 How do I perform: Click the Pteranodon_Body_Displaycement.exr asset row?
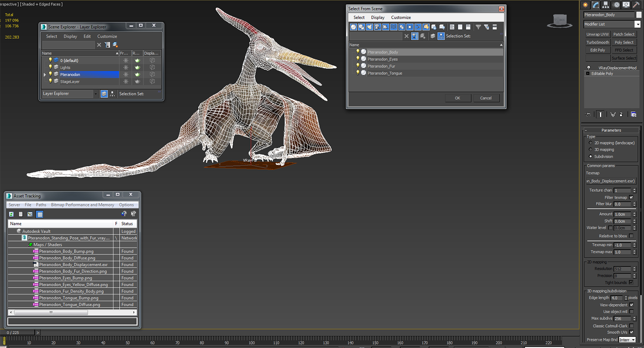[72, 264]
